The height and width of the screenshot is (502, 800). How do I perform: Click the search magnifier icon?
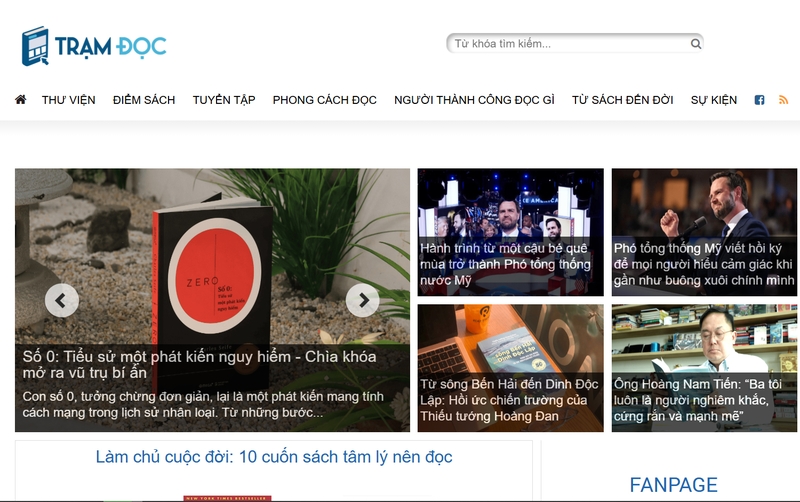(x=695, y=44)
